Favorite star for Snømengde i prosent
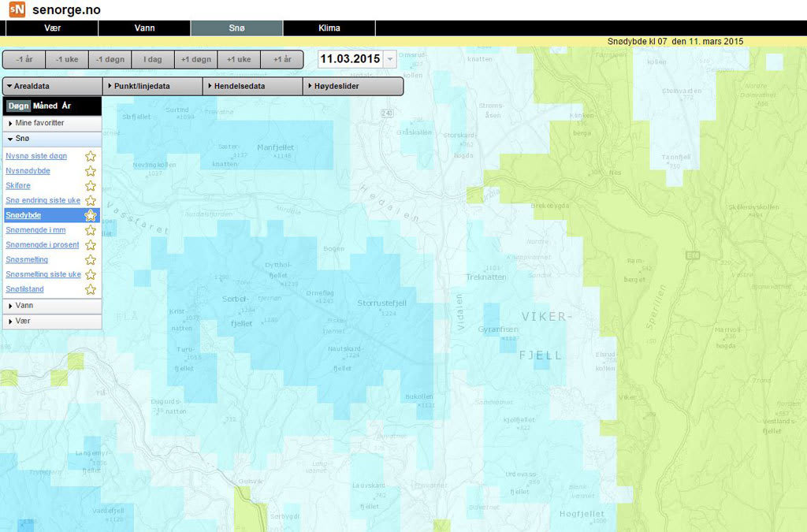 (x=91, y=245)
